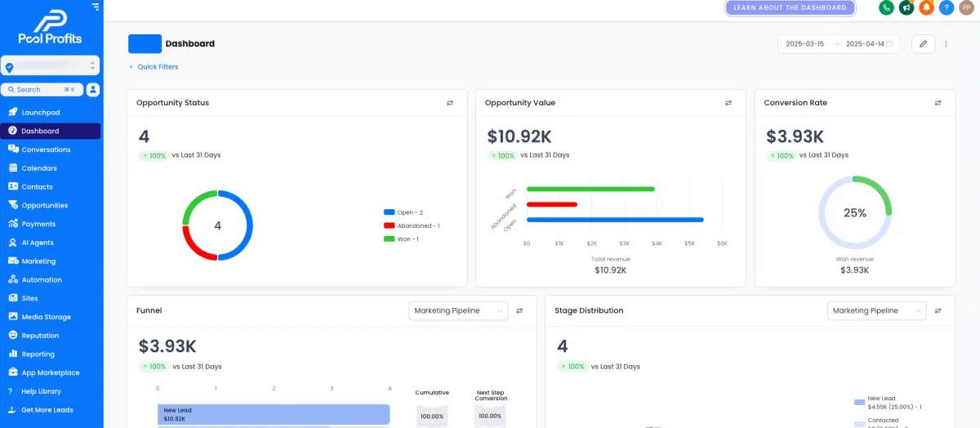This screenshot has height=428, width=980.
Task: Click the pencil edit dashboard button
Action: click(x=923, y=44)
